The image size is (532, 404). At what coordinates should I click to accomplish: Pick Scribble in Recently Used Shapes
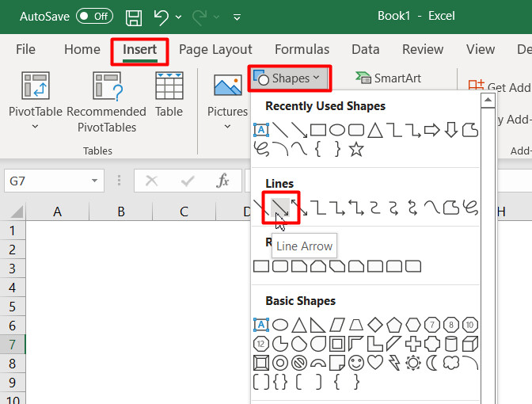(261, 150)
